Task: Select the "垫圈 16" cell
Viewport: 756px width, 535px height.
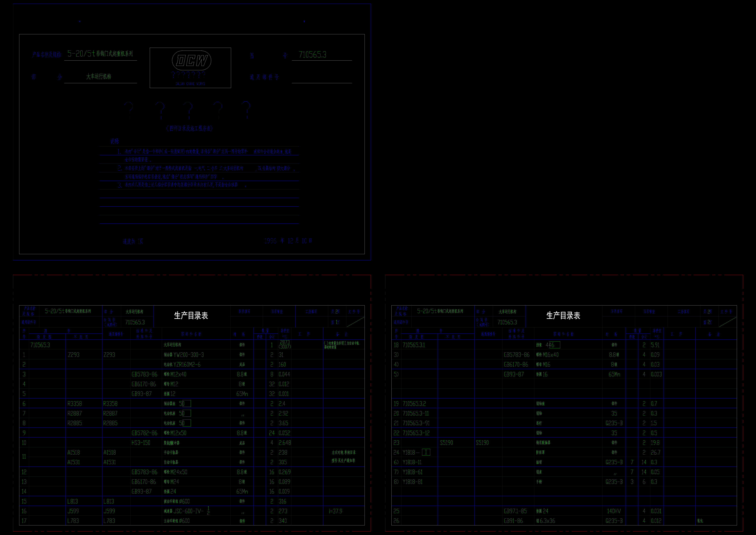Action: click(x=542, y=374)
